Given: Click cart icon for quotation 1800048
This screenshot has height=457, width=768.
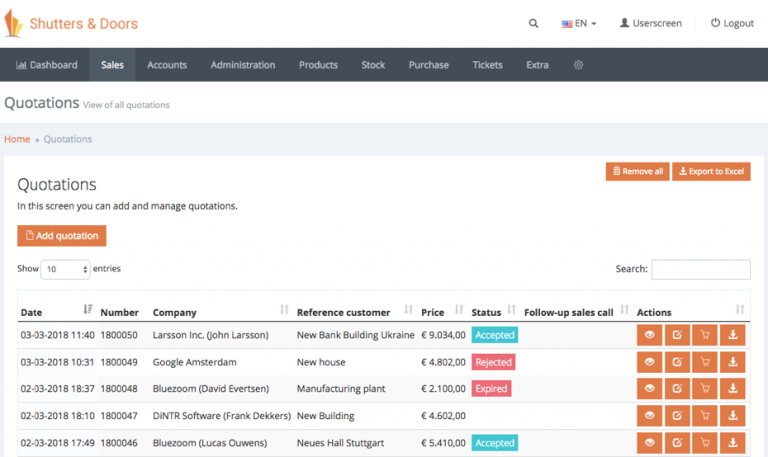Looking at the screenshot, I should click(x=705, y=388).
